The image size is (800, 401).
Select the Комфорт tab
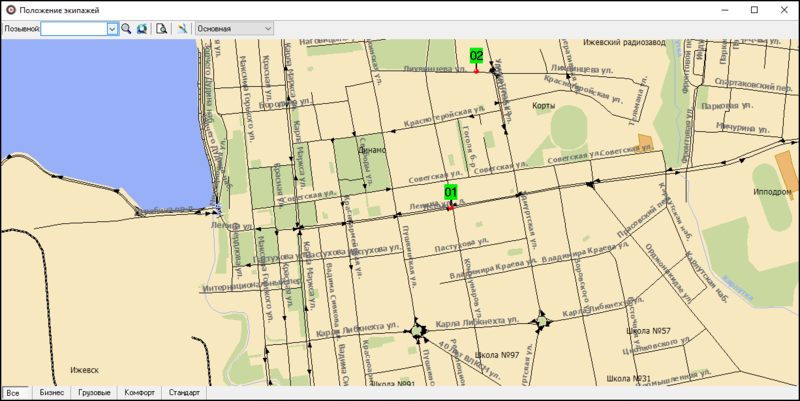pos(139,393)
